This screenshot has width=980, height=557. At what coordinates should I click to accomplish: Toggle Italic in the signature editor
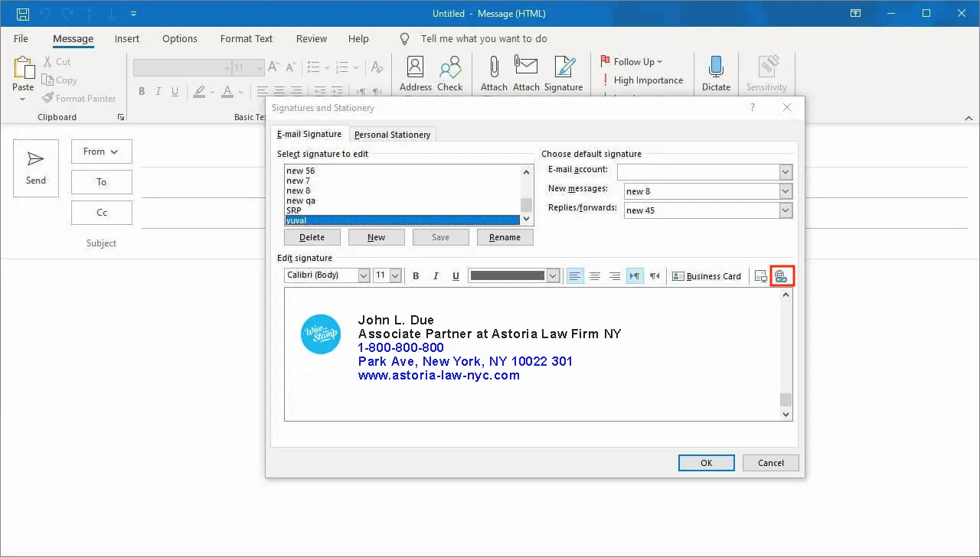[x=436, y=276]
